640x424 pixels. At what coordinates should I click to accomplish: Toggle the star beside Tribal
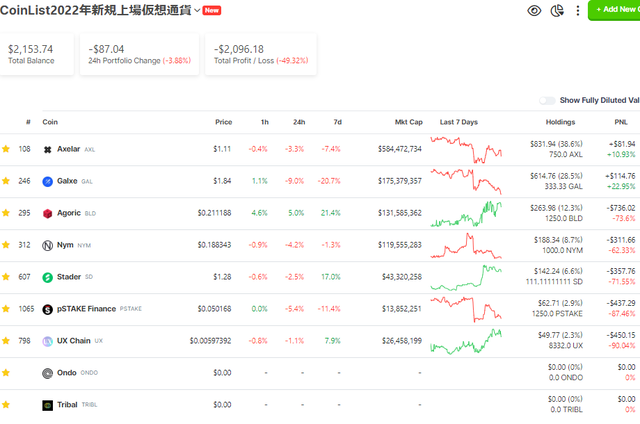click(x=6, y=405)
